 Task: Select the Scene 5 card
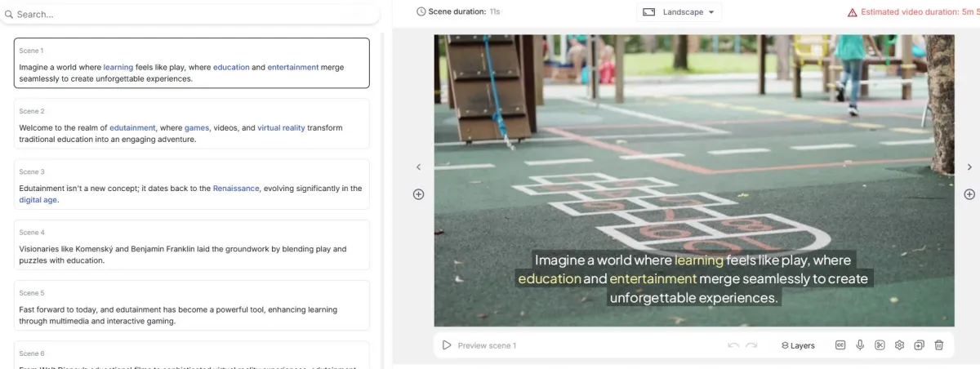[x=192, y=305]
